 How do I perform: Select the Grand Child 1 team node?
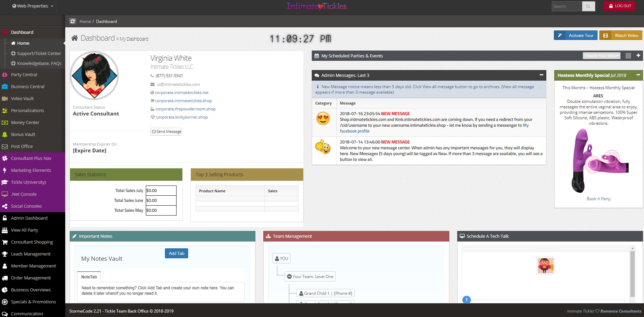pos(325,293)
